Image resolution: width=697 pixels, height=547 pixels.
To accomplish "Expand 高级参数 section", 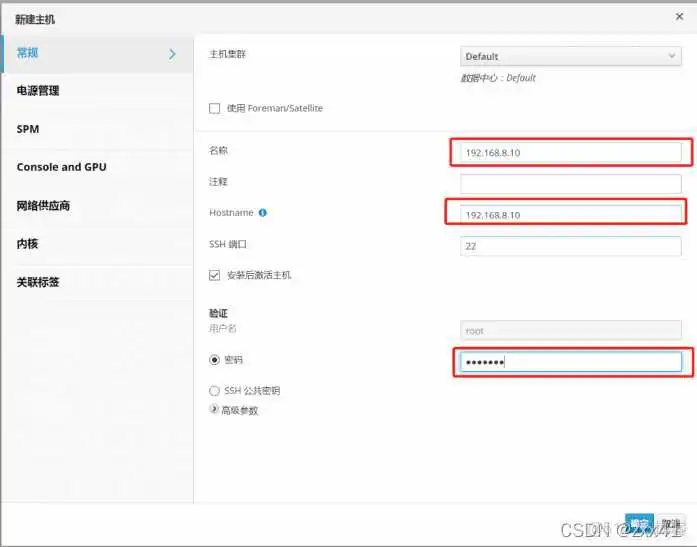I will click(x=214, y=409).
